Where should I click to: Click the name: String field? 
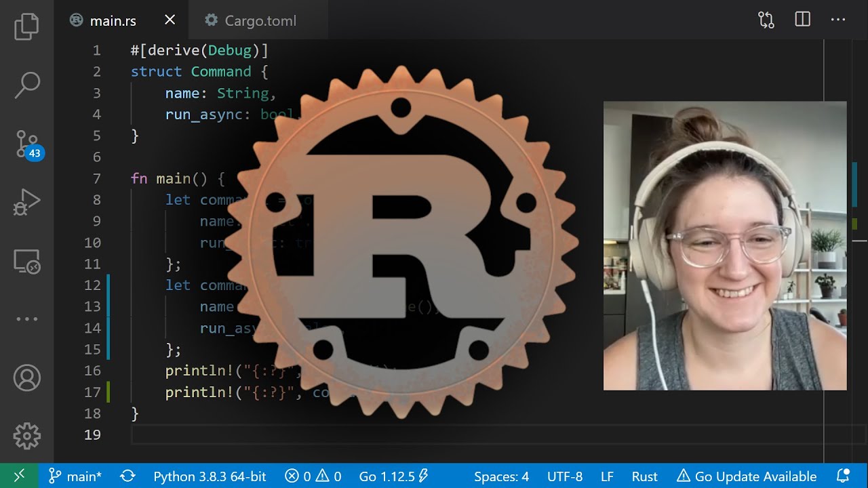(220, 93)
